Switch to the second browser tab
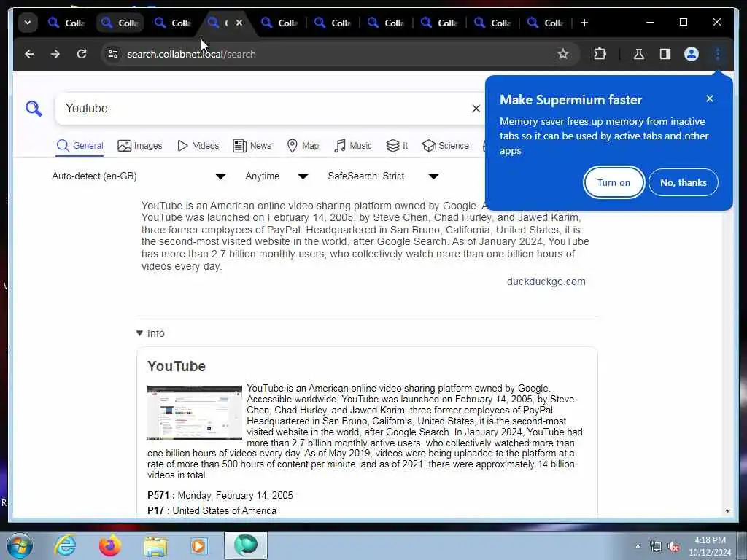This screenshot has height=560, width=747. pos(120,23)
